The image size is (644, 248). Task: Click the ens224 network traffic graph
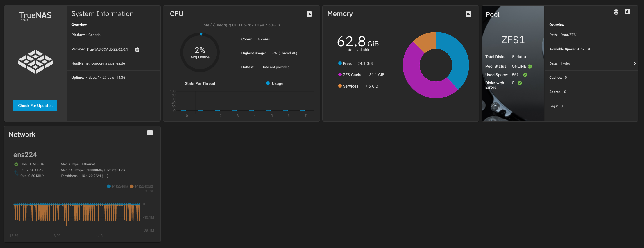click(x=77, y=212)
